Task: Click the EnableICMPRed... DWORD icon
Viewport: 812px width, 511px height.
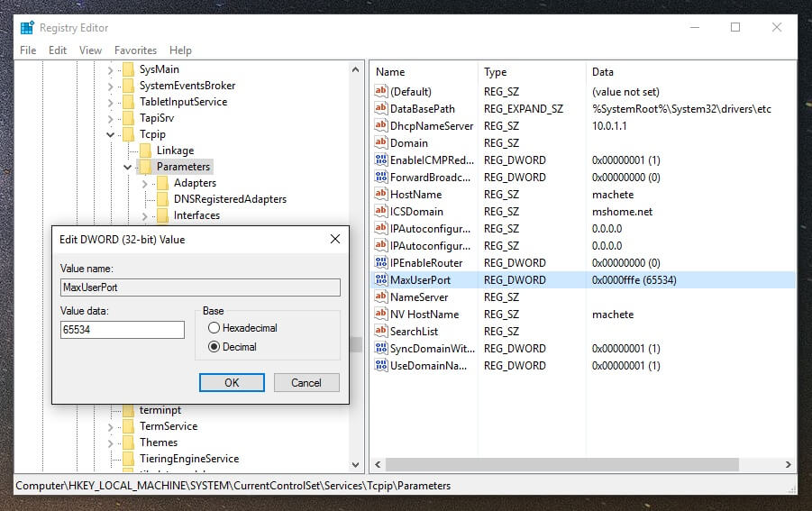Action: click(381, 160)
